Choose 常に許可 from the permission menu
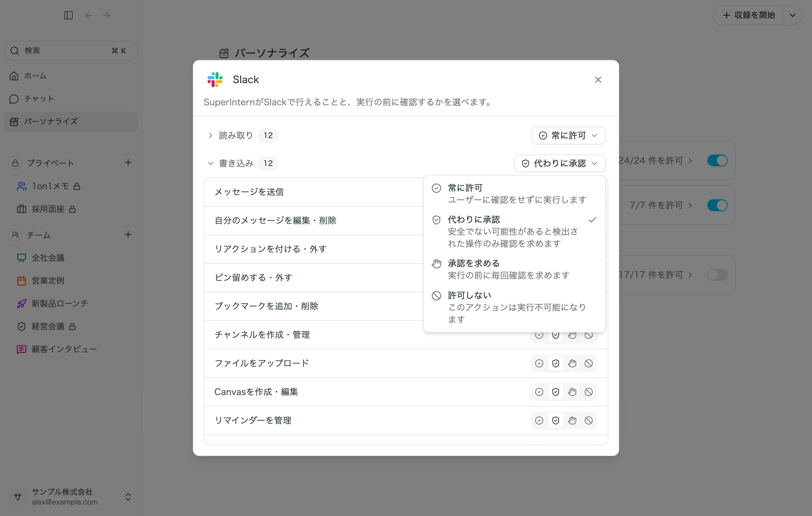 [514, 193]
